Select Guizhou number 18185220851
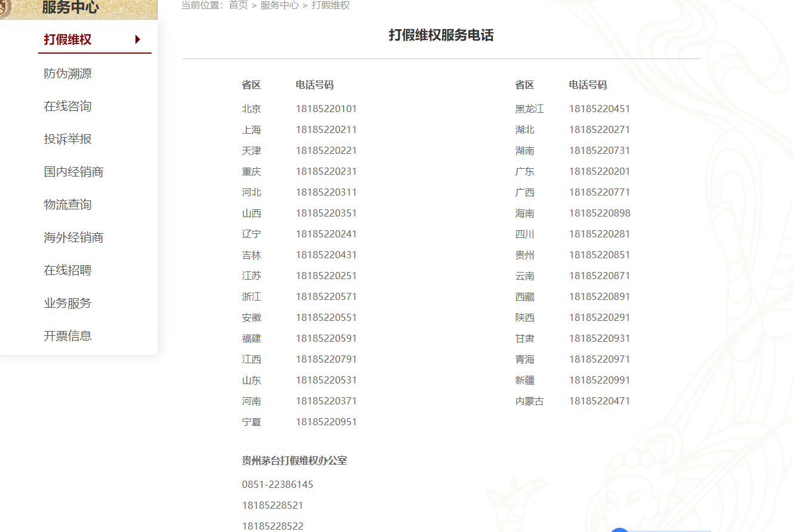 coord(600,255)
